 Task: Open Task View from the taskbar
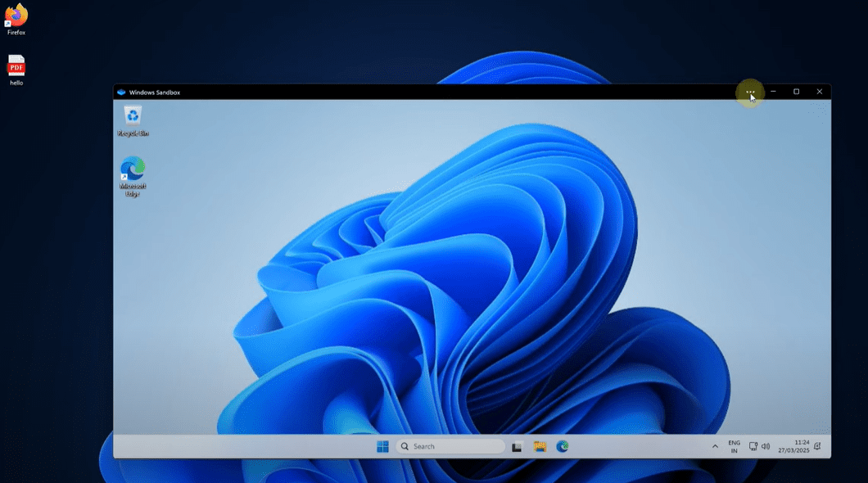pos(518,446)
